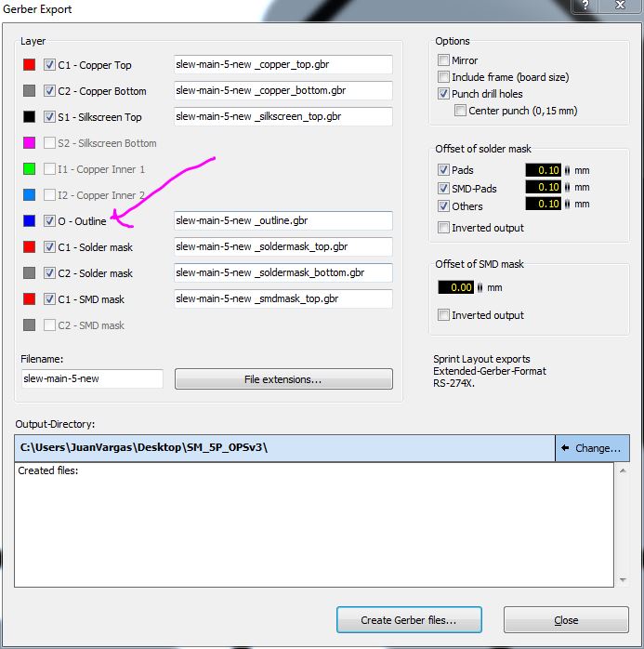
Task: Click the SMD mask 0.00 offset value
Action: click(455, 287)
